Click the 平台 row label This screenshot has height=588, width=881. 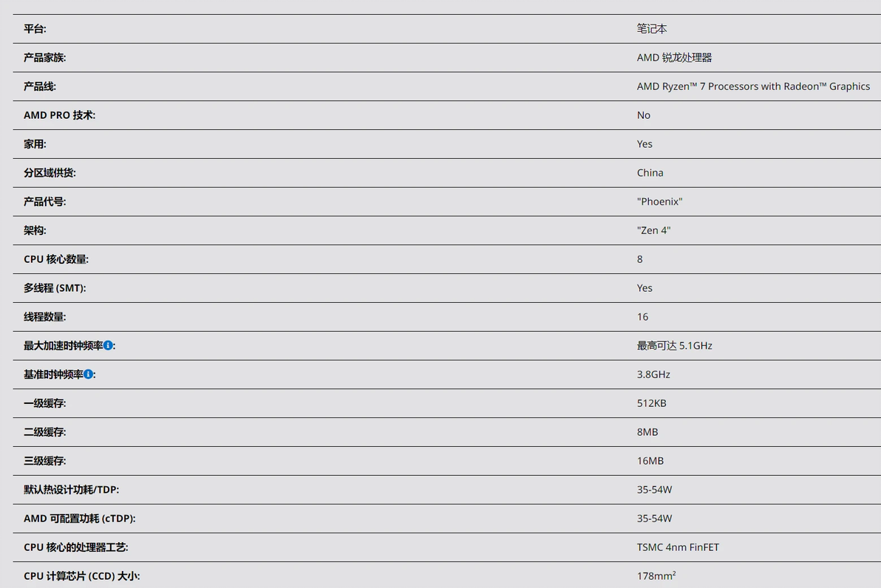click(35, 29)
